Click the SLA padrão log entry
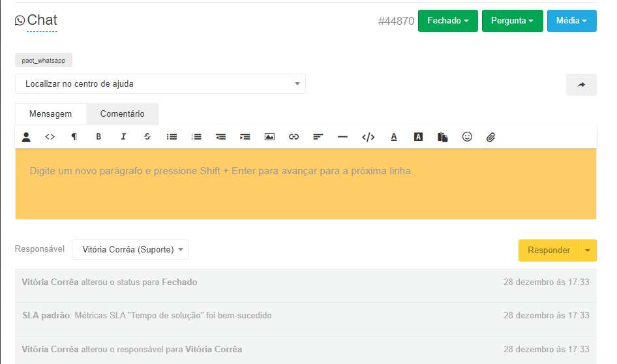 306,319
